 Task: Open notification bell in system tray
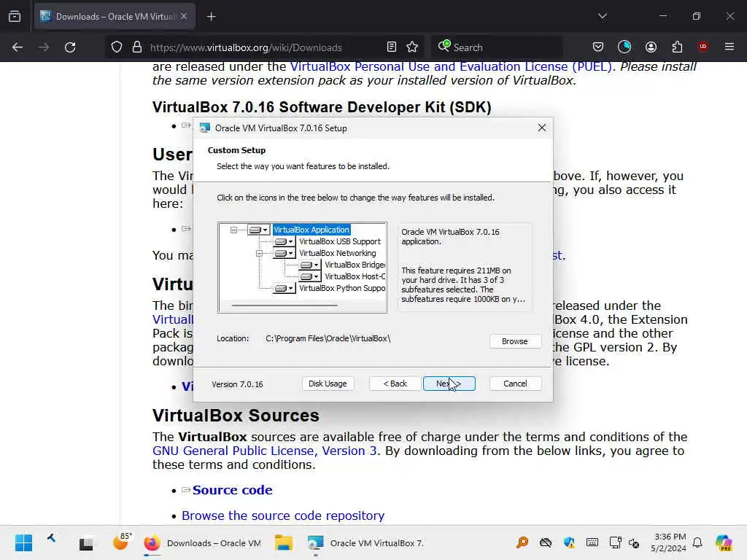tap(697, 542)
